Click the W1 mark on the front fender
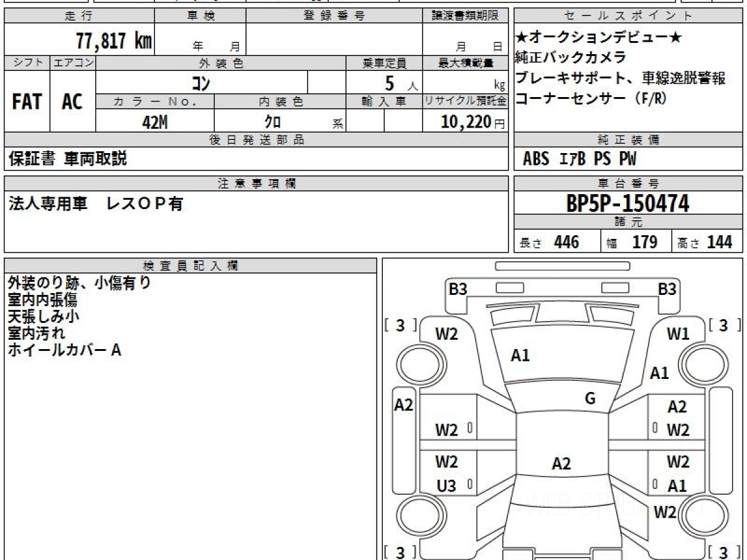Image resolution: width=747 pixels, height=560 pixels. pos(678,334)
